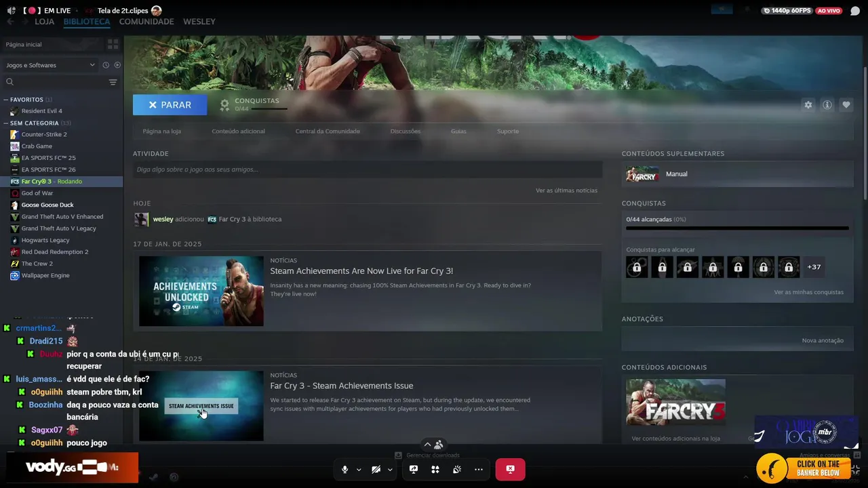Open soundboard icon in toolbar
The image size is (868, 488).
coord(457,469)
